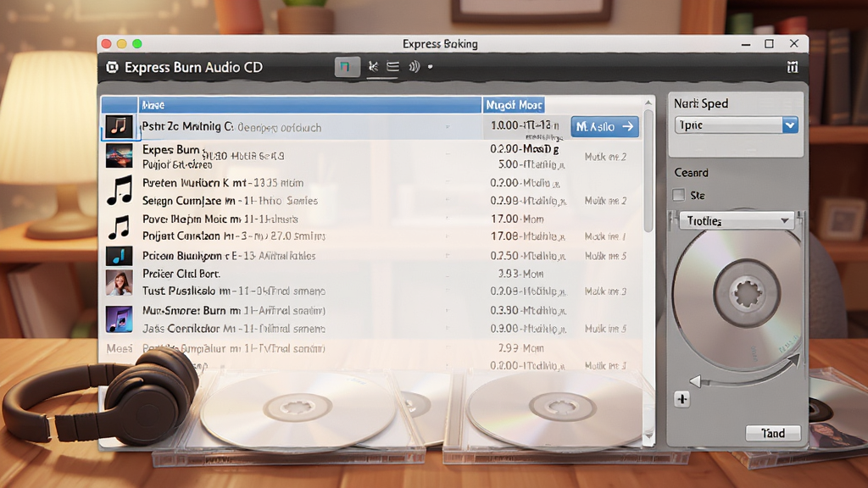Click the vertical scrollbar thumb of list

[648, 170]
